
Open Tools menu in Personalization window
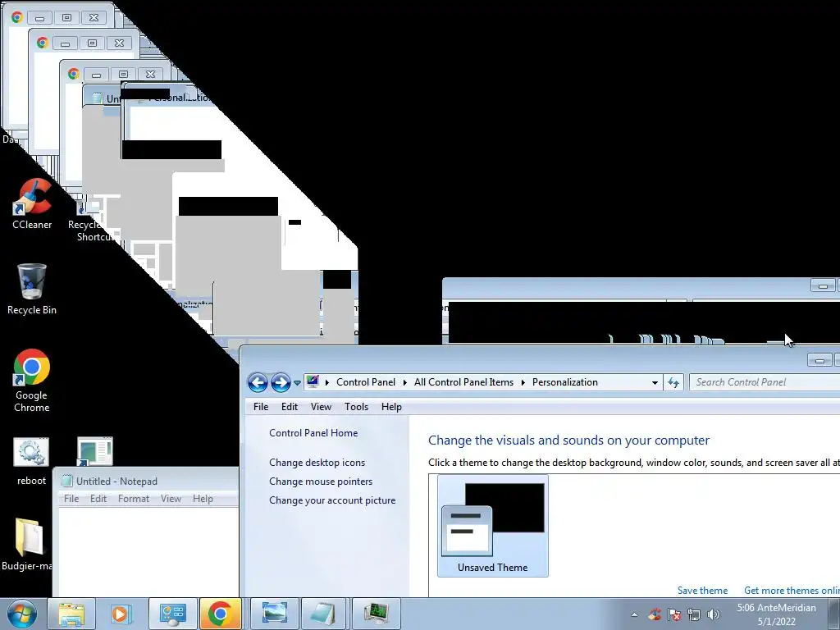[356, 407]
